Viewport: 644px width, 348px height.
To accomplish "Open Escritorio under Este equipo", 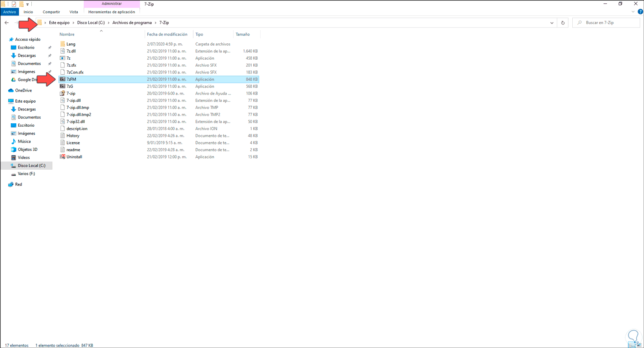I will click(x=26, y=125).
